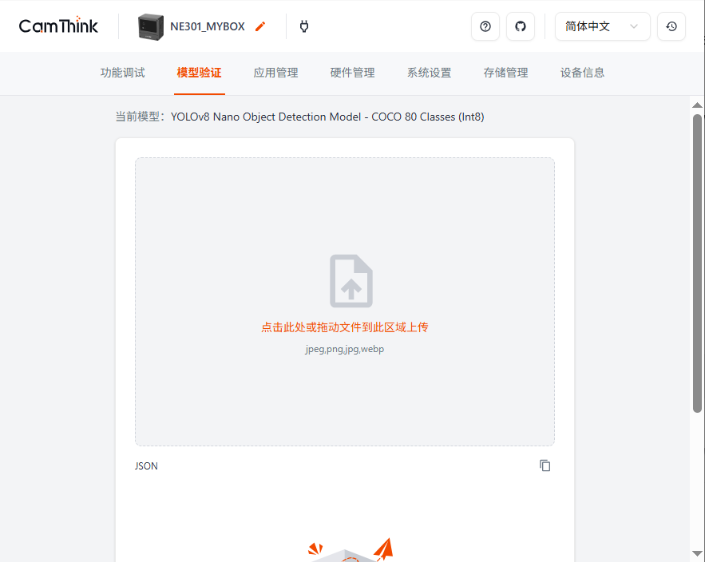Click the 点击此处或拖动文件到此区域上传 upload link

tap(345, 327)
